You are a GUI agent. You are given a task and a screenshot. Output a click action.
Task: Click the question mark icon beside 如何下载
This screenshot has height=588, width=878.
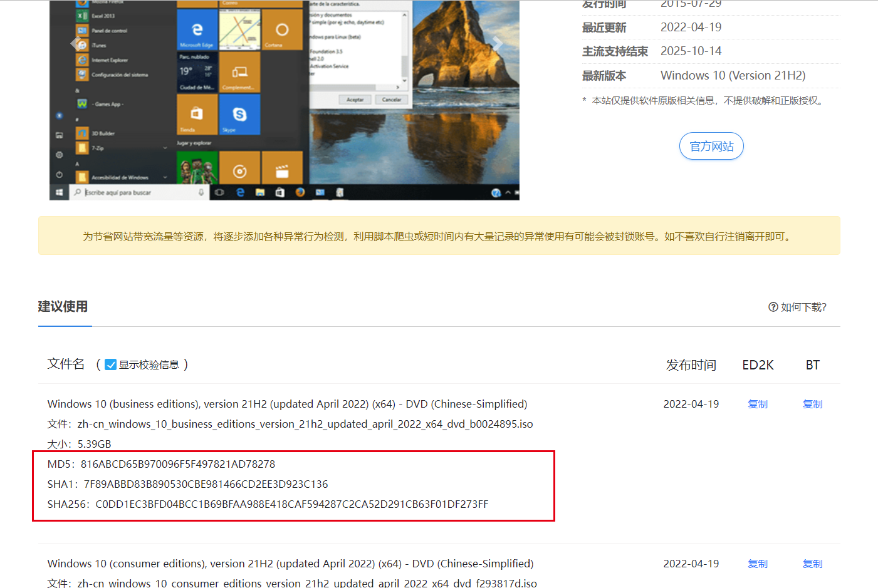(773, 307)
